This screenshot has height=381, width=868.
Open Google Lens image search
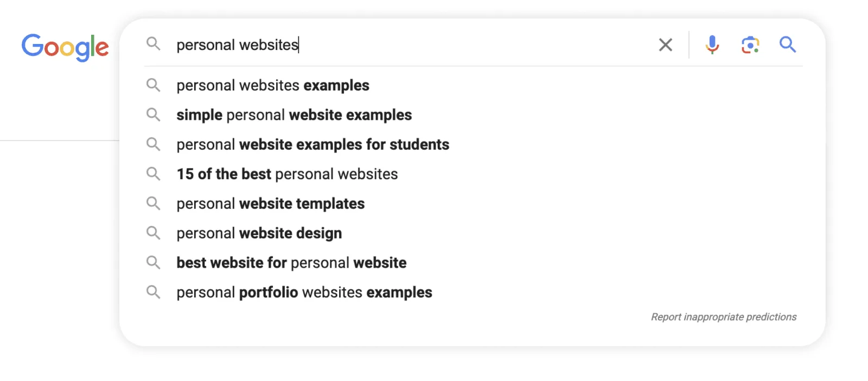pyautogui.click(x=750, y=45)
